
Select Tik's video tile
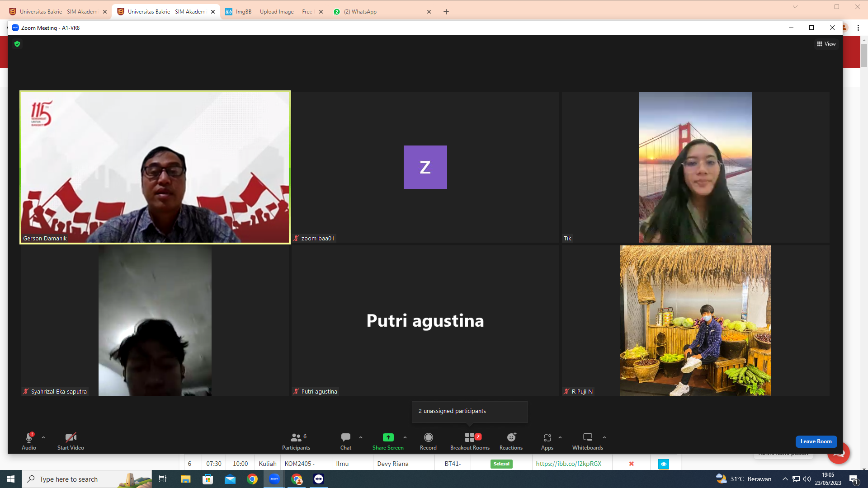pyautogui.click(x=695, y=167)
